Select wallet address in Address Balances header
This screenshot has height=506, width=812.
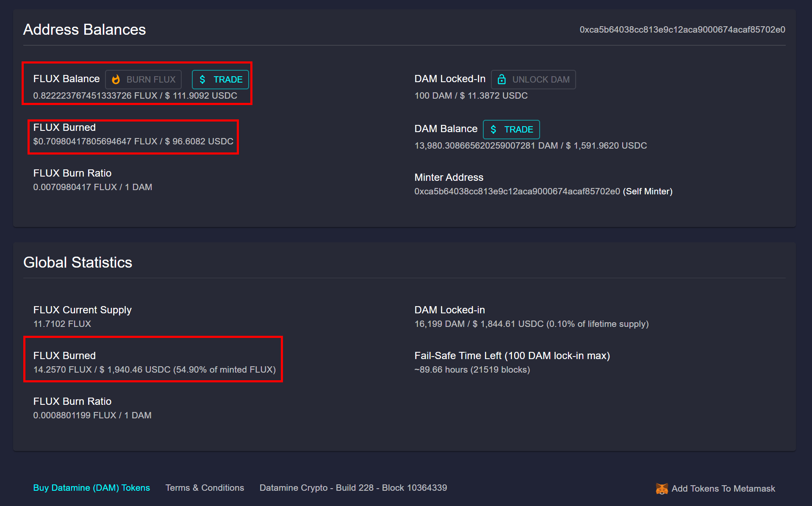682,30
